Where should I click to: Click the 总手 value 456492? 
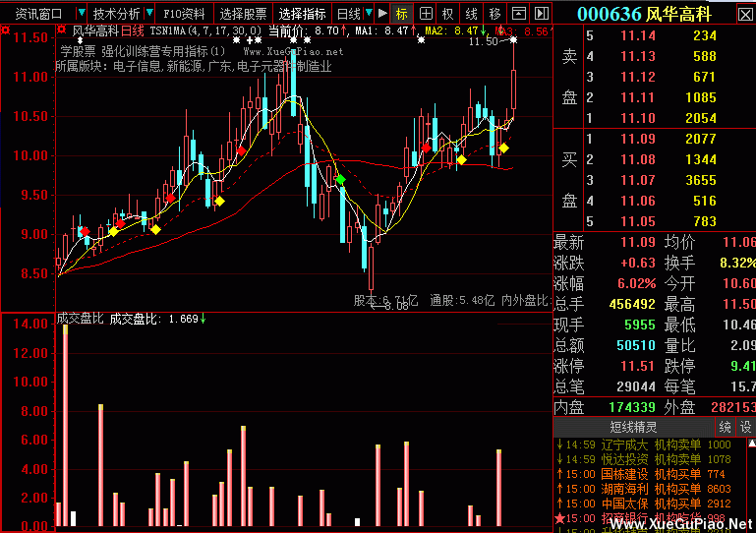(x=632, y=305)
